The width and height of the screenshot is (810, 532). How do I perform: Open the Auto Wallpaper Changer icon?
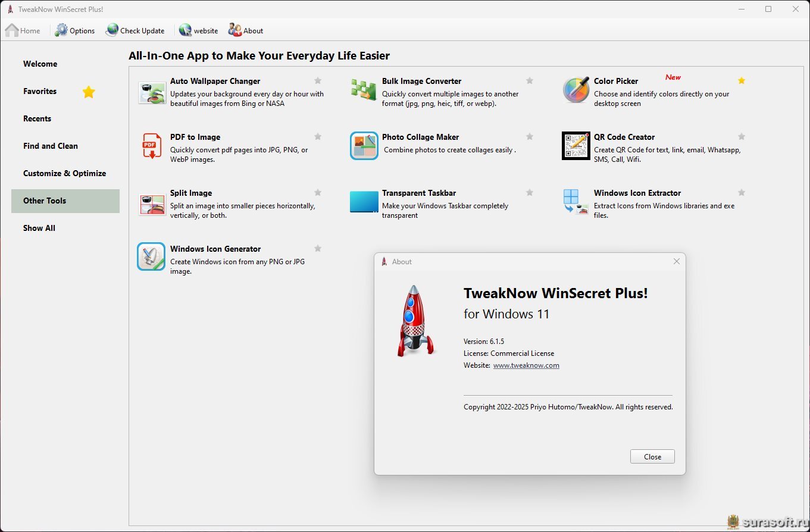(x=152, y=92)
